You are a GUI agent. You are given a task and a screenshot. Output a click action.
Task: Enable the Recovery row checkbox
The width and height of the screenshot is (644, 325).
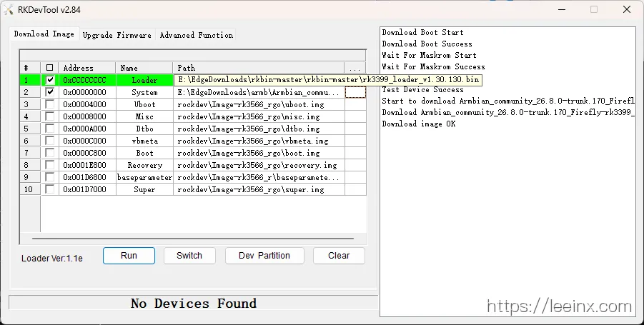point(50,165)
